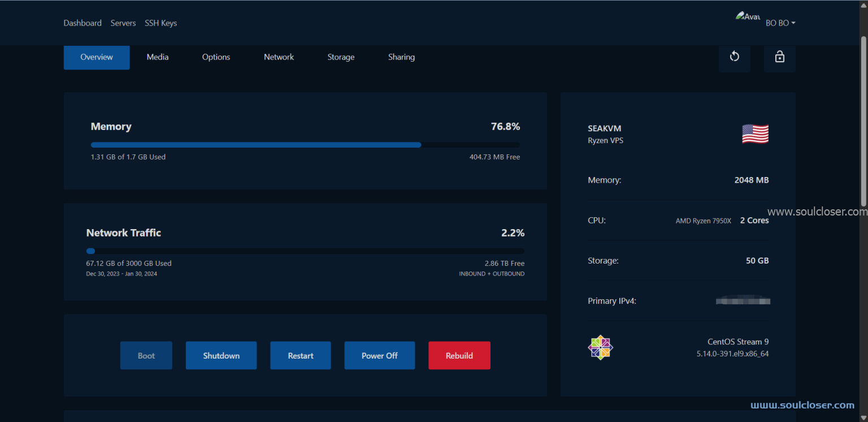Click the red Rebuild button

[x=459, y=356]
